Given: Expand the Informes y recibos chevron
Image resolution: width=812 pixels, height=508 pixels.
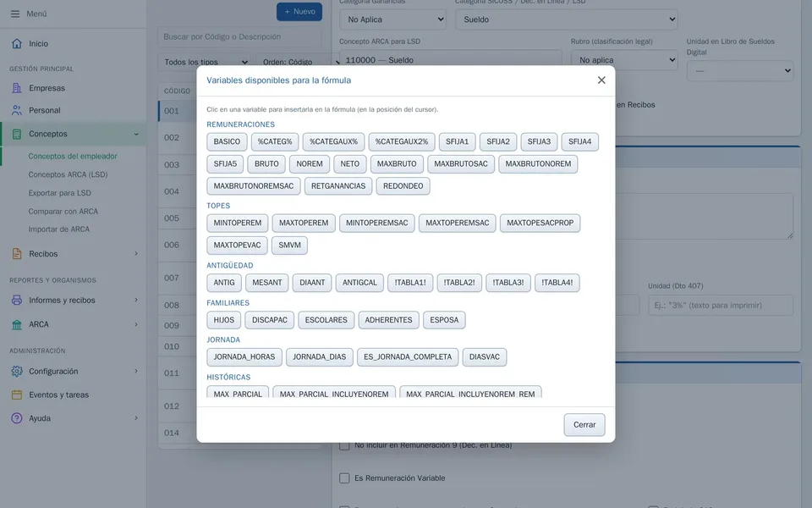Looking at the screenshot, I should (136, 300).
